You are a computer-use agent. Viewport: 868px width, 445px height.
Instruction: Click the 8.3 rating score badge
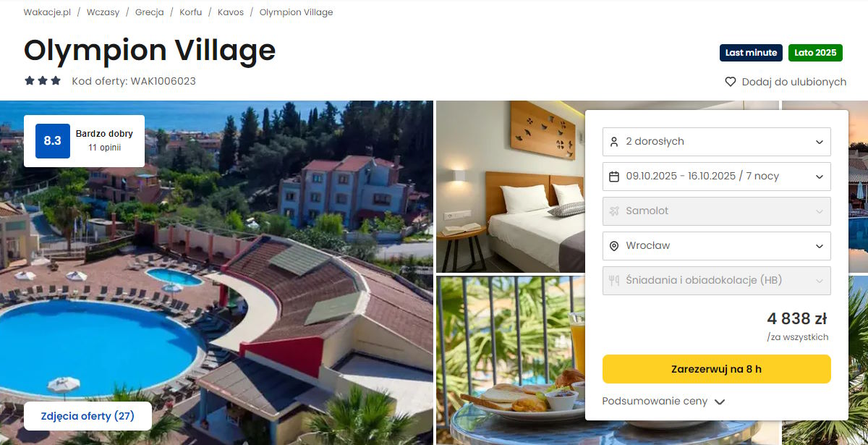click(x=52, y=141)
